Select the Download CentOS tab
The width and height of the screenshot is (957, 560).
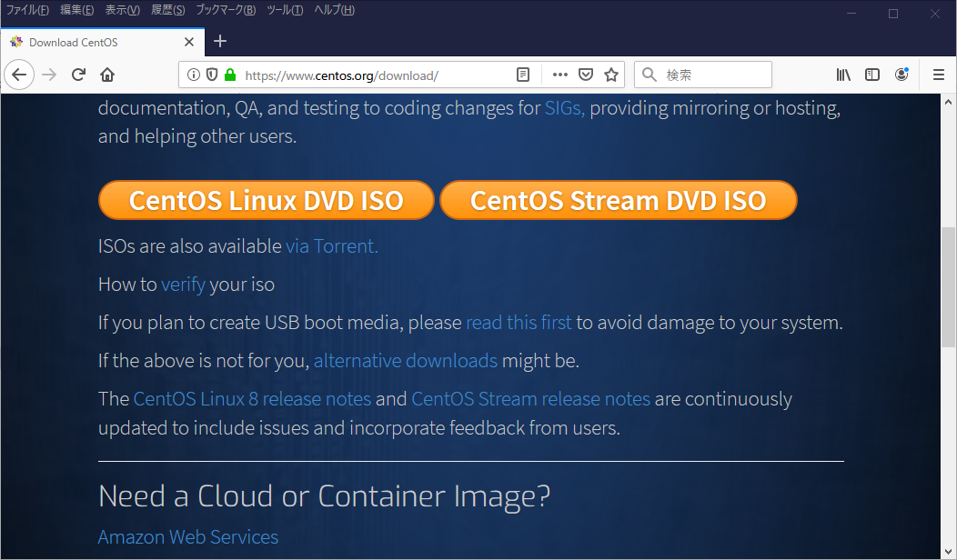(x=103, y=42)
